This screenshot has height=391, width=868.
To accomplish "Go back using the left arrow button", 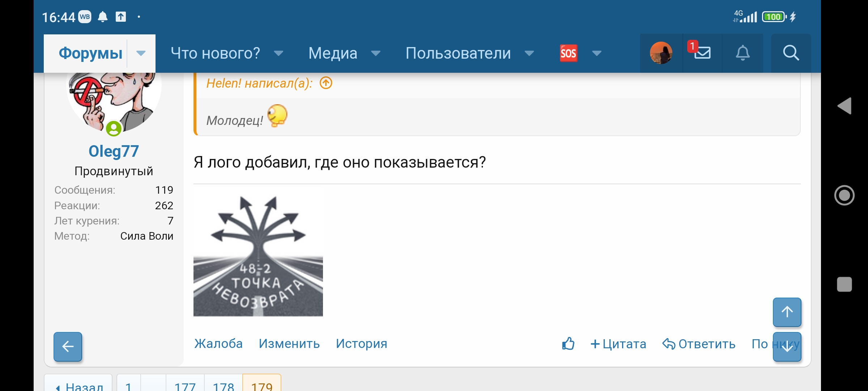I will [67, 346].
